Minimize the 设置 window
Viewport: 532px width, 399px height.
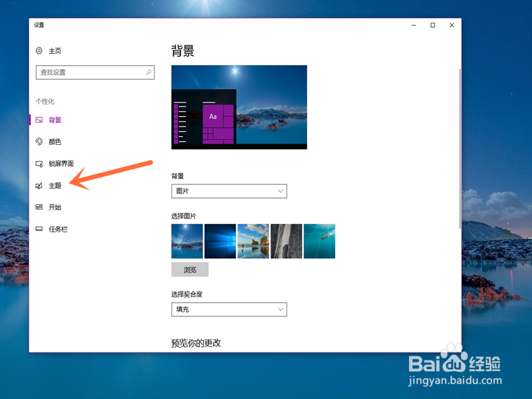click(x=414, y=25)
